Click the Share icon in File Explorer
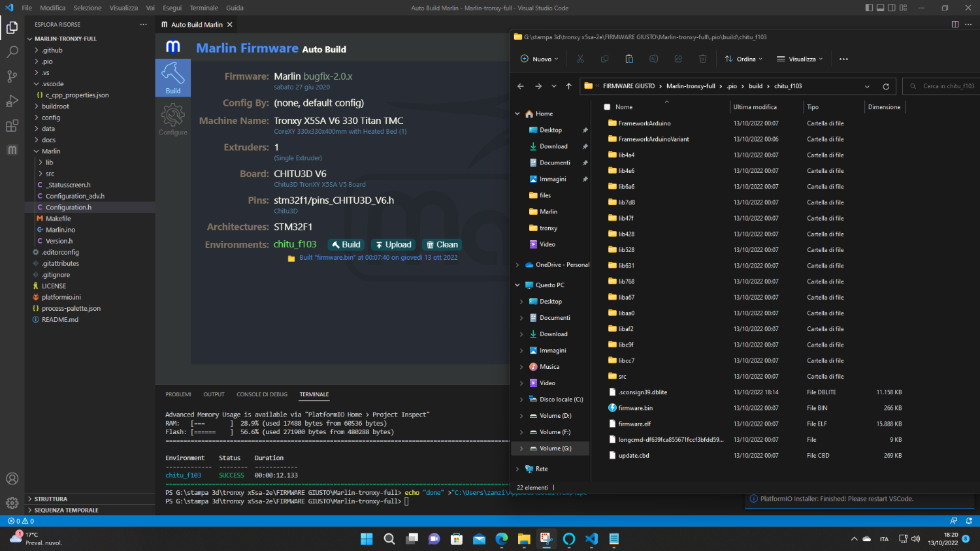This screenshot has height=551, width=980. pyautogui.click(x=678, y=59)
